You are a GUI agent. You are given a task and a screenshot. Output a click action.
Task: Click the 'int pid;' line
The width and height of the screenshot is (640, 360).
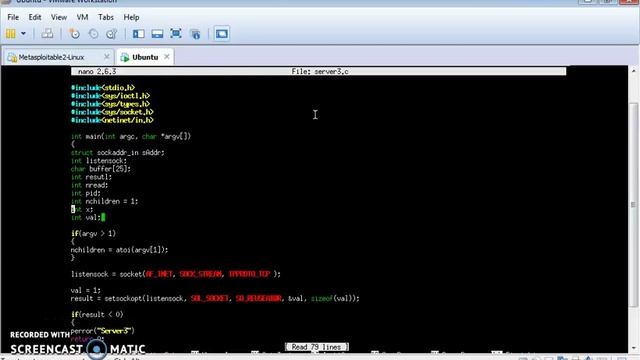(x=86, y=193)
